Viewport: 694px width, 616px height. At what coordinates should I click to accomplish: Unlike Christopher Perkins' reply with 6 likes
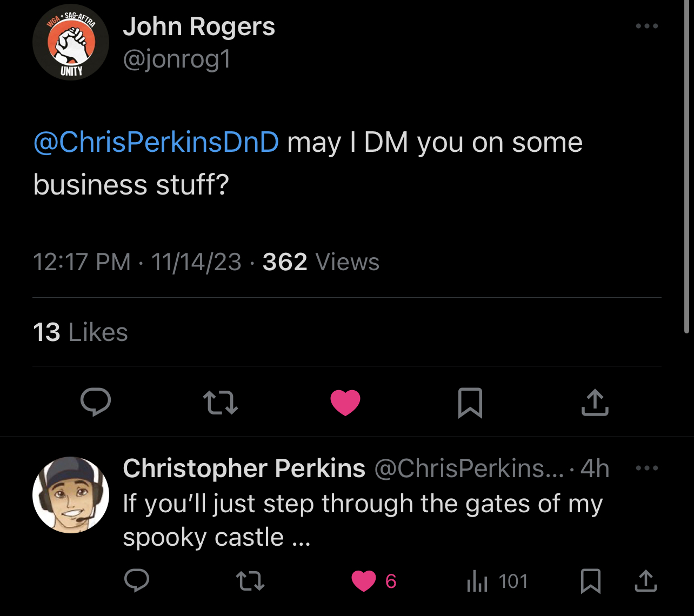point(364,581)
